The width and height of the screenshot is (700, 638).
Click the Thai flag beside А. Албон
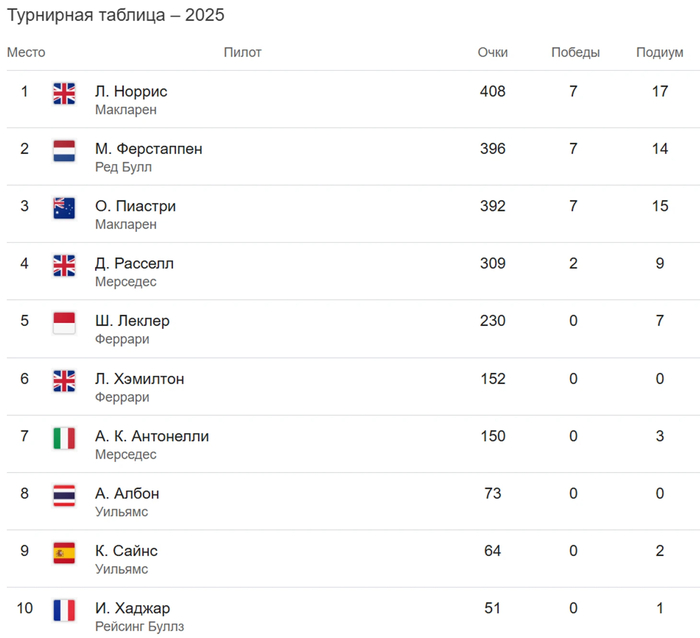pyautogui.click(x=64, y=495)
